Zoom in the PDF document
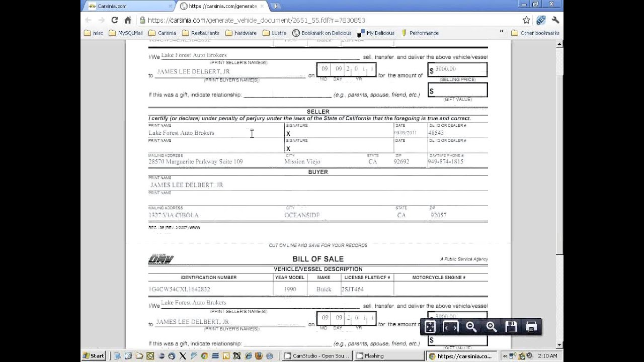 coord(492,327)
